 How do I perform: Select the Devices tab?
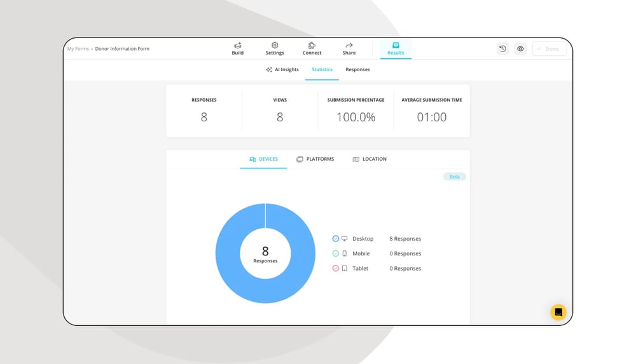coord(263,159)
